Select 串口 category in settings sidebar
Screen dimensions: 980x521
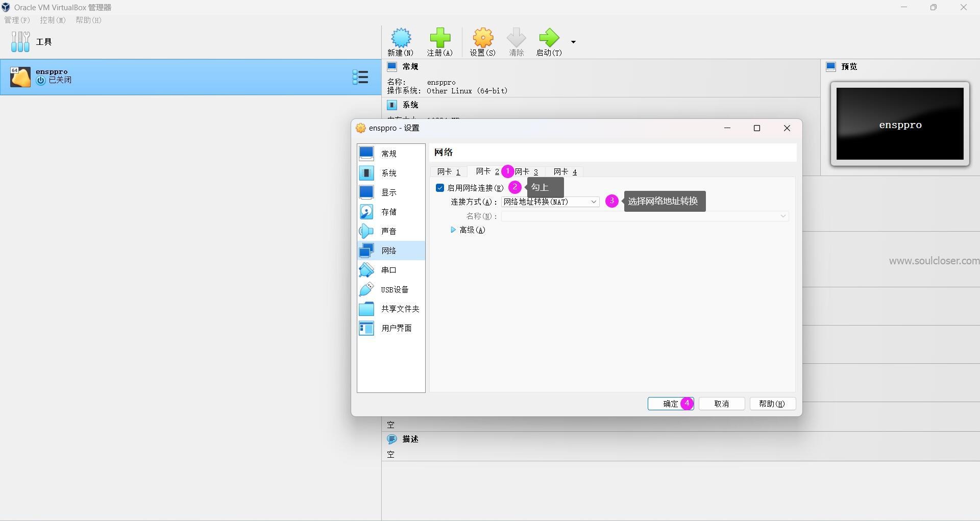point(391,270)
